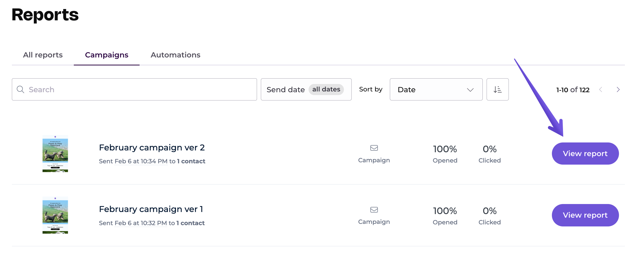View report for February campaign ver 1
Screen dimensions: 644x254
(x=585, y=215)
